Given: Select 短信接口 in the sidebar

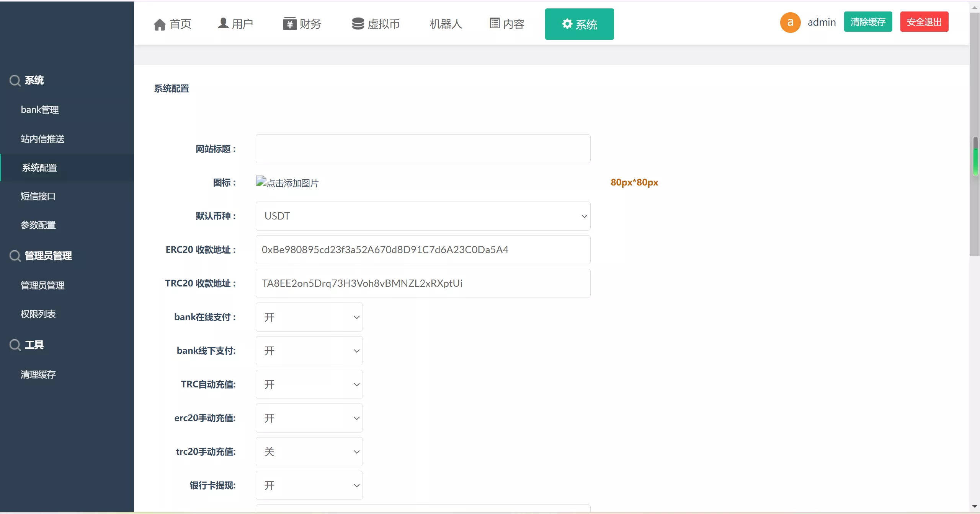Looking at the screenshot, I should click(38, 196).
